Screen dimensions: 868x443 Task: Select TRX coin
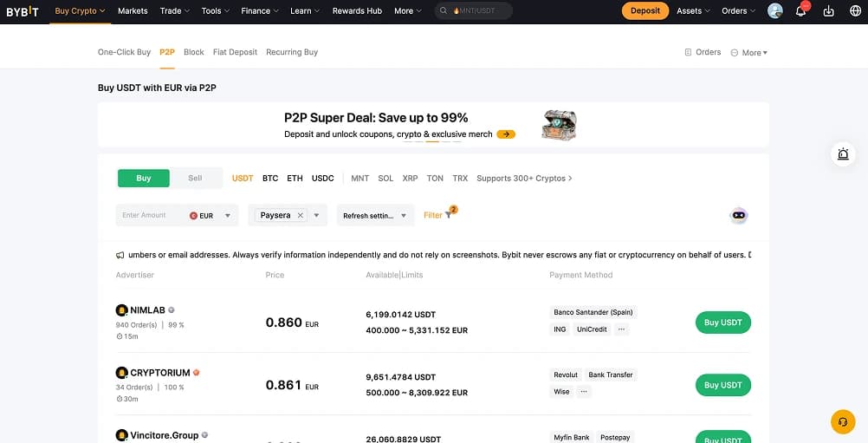pos(460,179)
